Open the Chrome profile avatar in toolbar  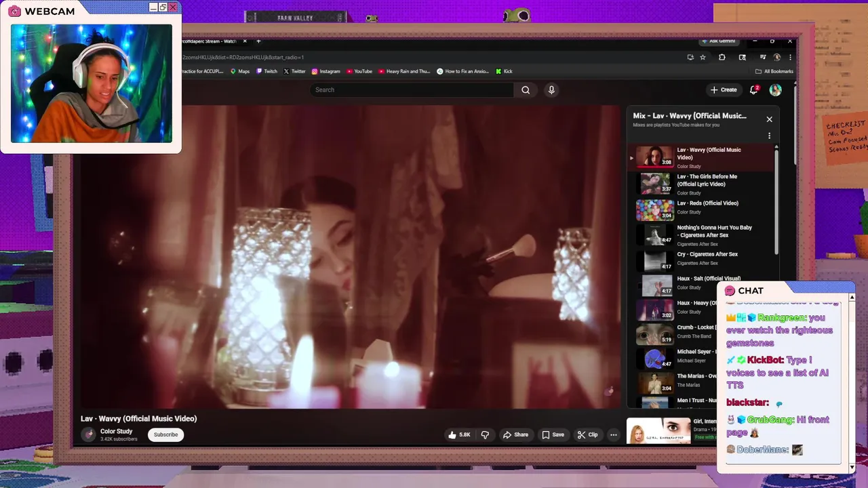coord(777,58)
